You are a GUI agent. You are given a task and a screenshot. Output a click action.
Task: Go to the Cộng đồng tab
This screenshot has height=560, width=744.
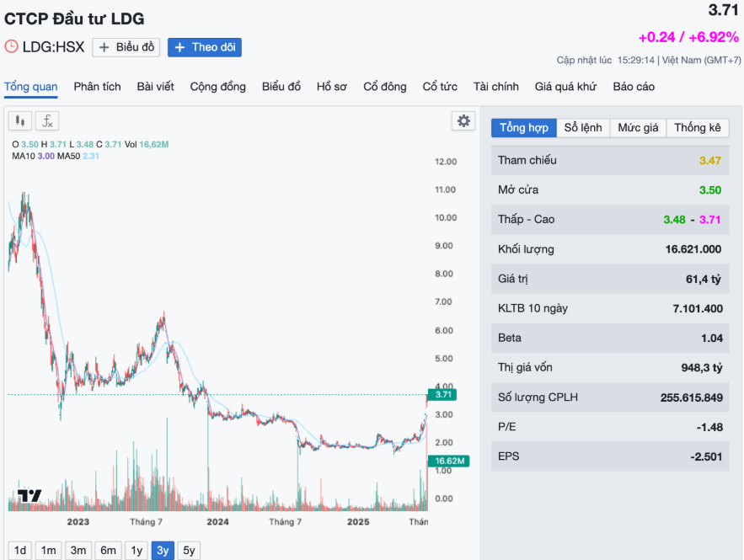pos(217,87)
